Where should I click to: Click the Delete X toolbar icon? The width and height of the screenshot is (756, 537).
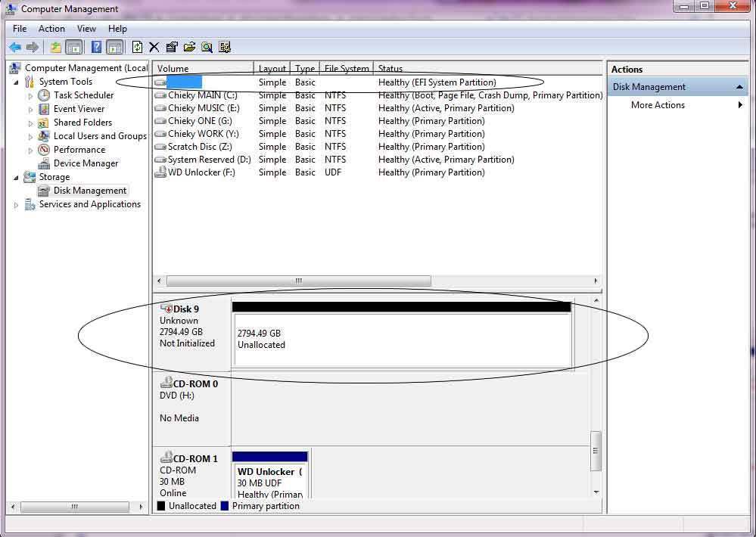click(x=154, y=47)
